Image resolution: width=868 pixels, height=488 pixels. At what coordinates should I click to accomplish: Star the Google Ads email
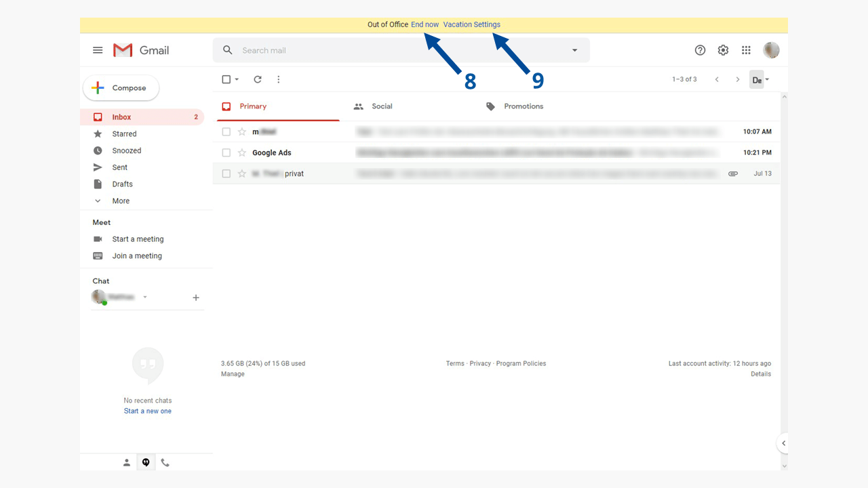241,152
